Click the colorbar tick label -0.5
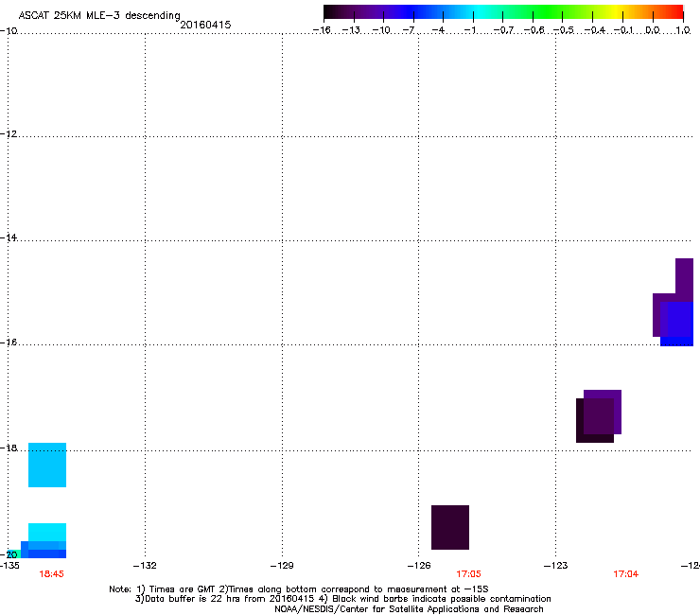This screenshot has width=700, height=615. point(564,30)
